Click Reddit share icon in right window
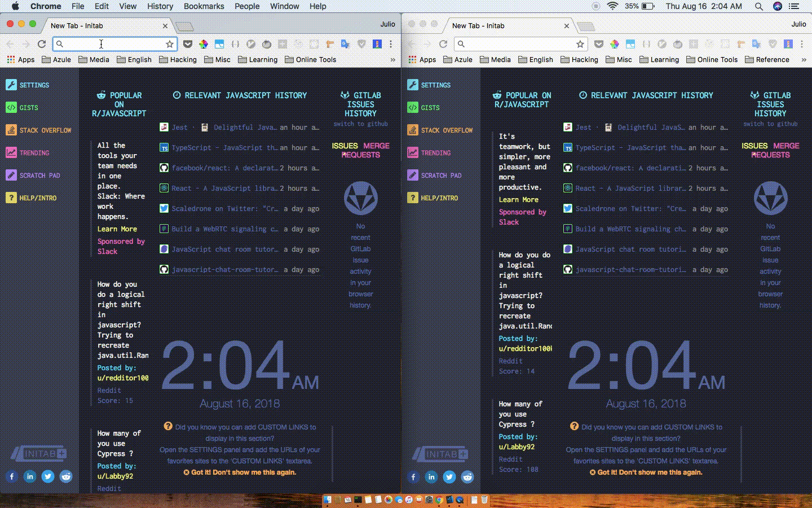Screen dimensions: 812x508 (x=467, y=477)
